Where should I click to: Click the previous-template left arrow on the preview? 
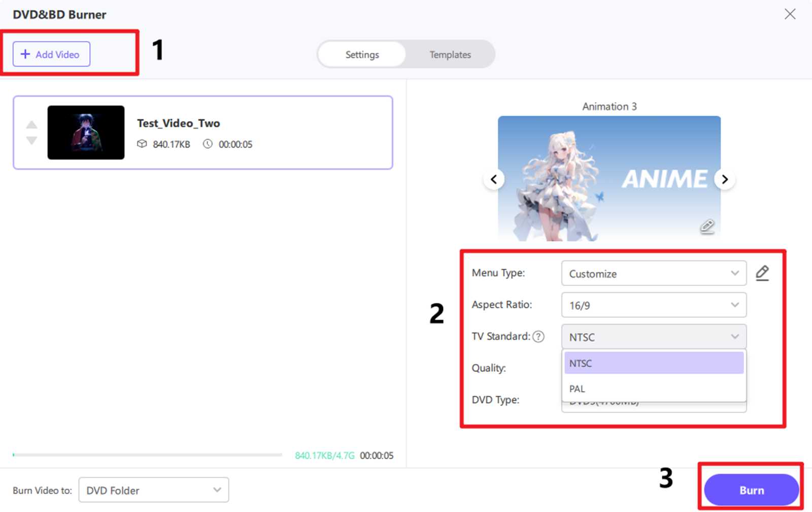pyautogui.click(x=493, y=179)
